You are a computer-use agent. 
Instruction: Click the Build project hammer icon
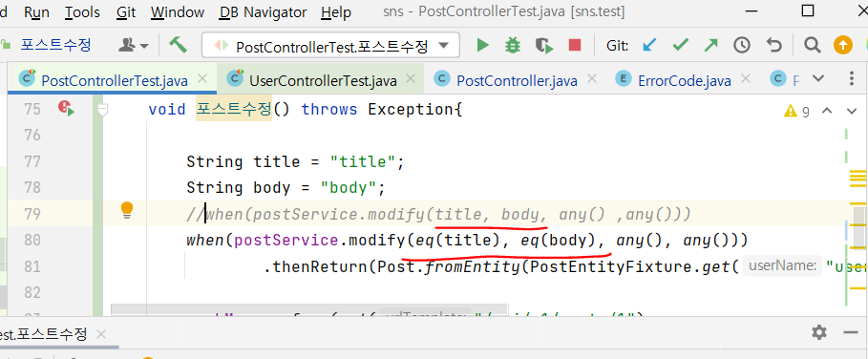[178, 45]
